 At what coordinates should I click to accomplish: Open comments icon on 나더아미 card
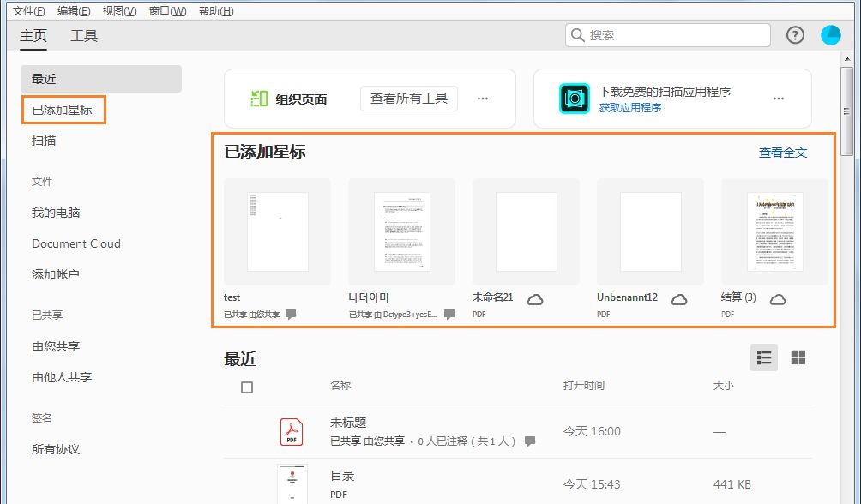pos(448,314)
